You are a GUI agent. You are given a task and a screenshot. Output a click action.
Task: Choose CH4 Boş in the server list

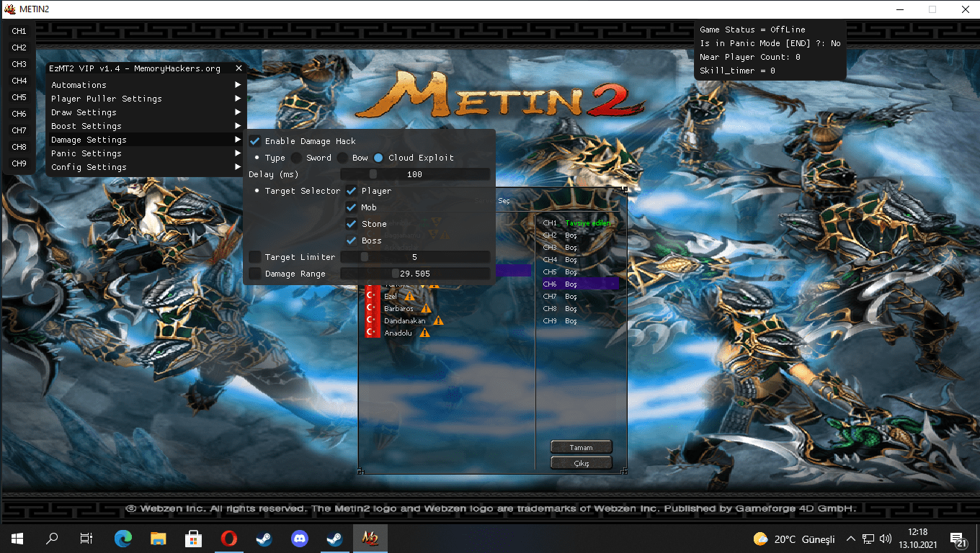click(579, 260)
